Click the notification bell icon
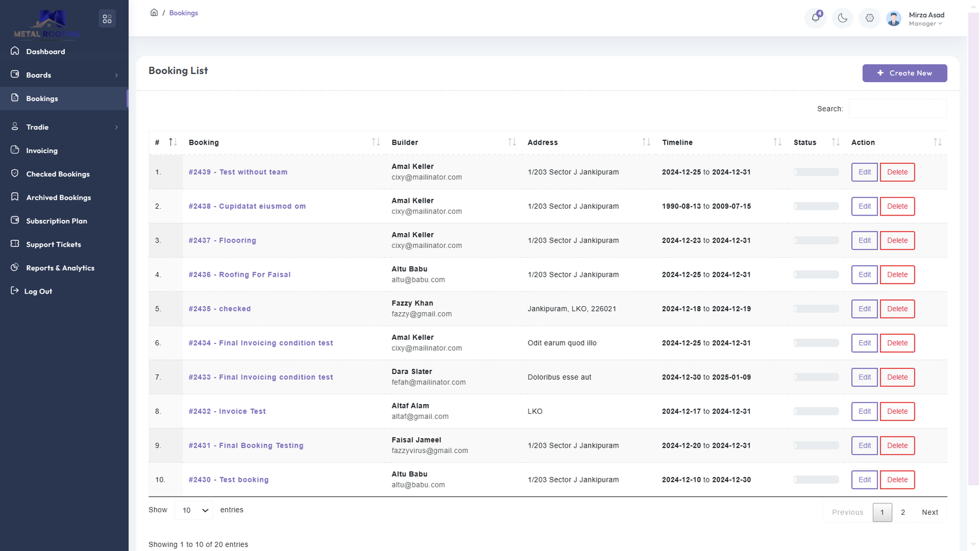980x551 pixels. pyautogui.click(x=815, y=18)
